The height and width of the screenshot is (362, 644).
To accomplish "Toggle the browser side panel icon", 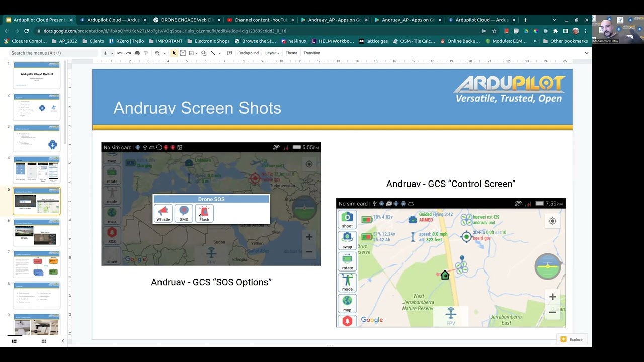I will tap(566, 31).
